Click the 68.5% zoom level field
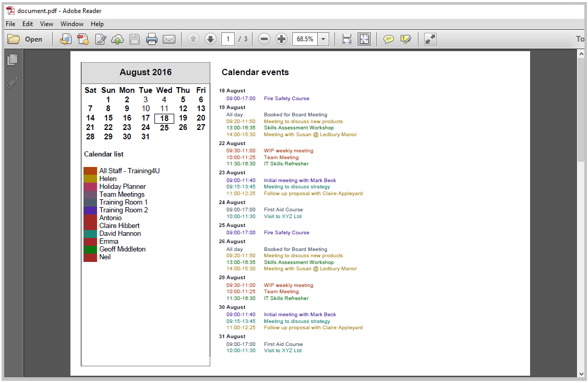The image size is (588, 383). click(305, 39)
